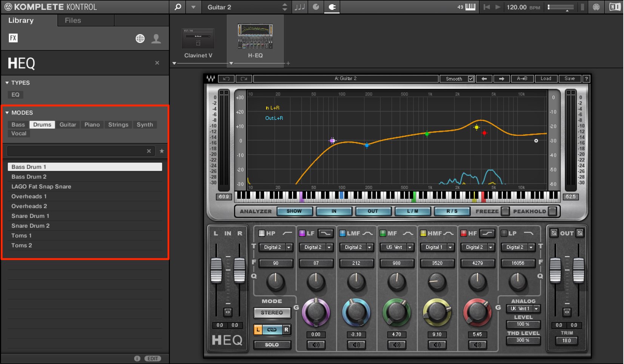This screenshot has width=624, height=364.
Task: Mute the LF band speaker icon
Action: pos(316,344)
